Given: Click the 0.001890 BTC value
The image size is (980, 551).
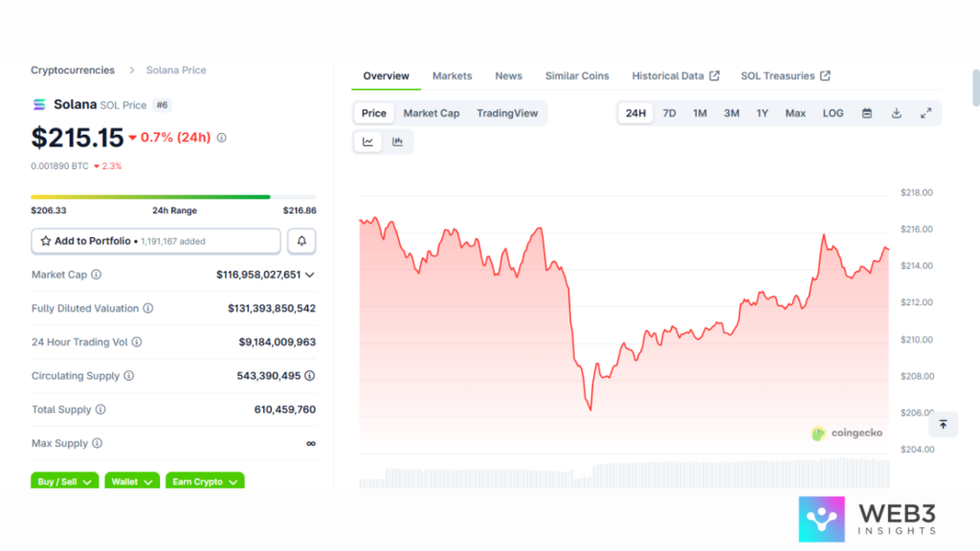Looking at the screenshot, I should coord(59,166).
